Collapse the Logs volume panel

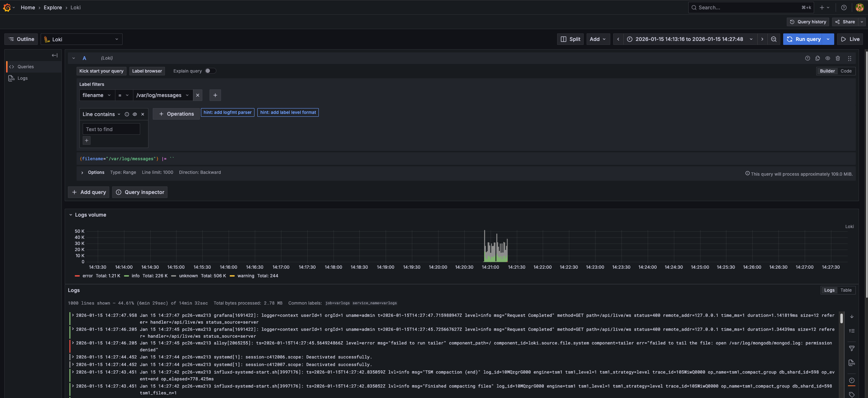(x=71, y=215)
